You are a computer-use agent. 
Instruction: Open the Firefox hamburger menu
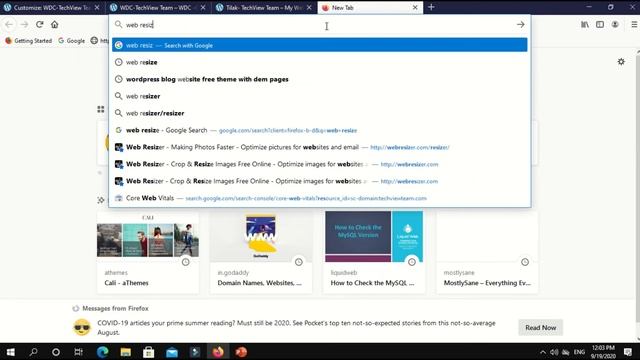coord(634,24)
